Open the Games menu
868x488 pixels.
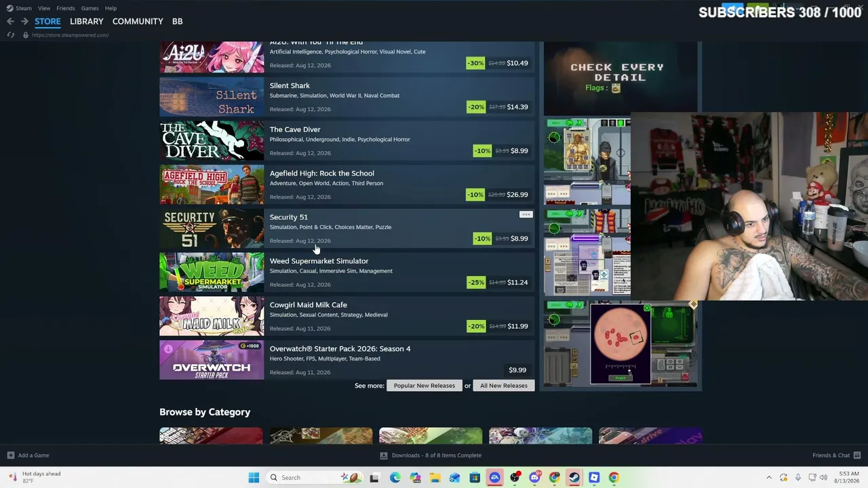pos(90,8)
